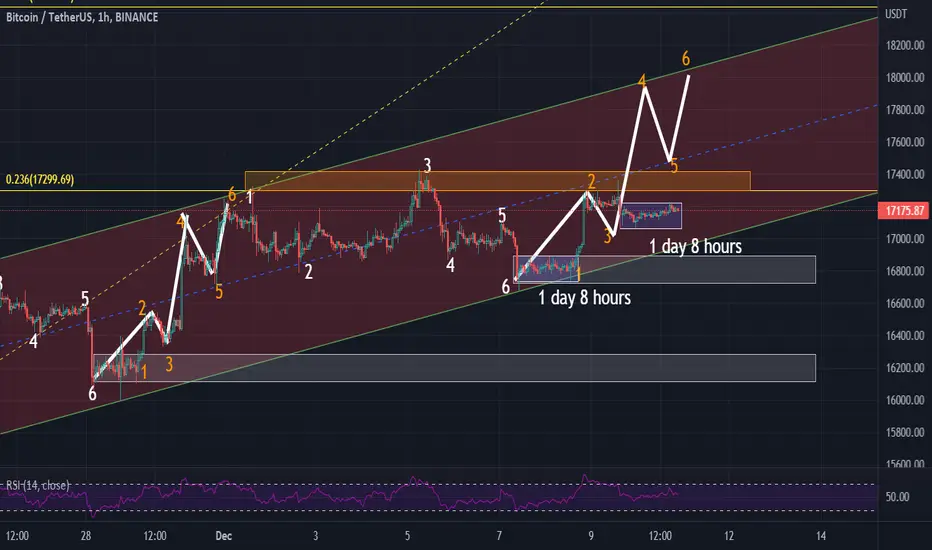Click the 17000.00 price axis label
The width and height of the screenshot is (932, 550).
click(x=905, y=239)
